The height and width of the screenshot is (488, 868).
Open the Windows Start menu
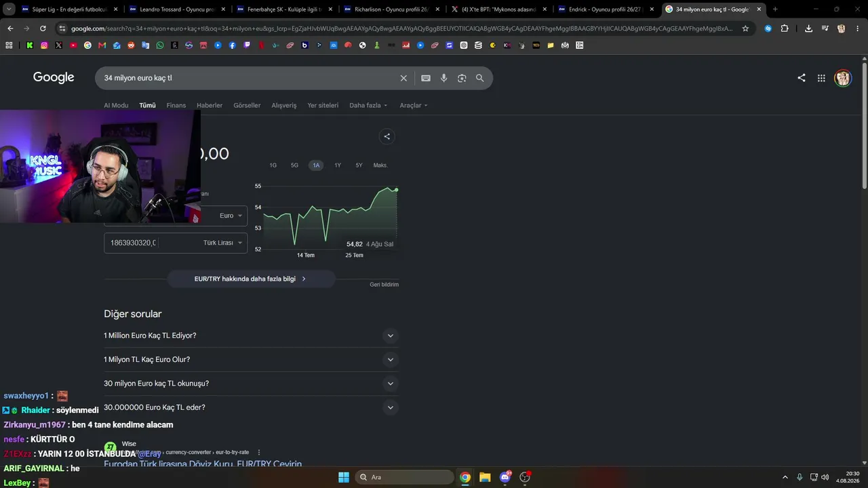click(344, 477)
